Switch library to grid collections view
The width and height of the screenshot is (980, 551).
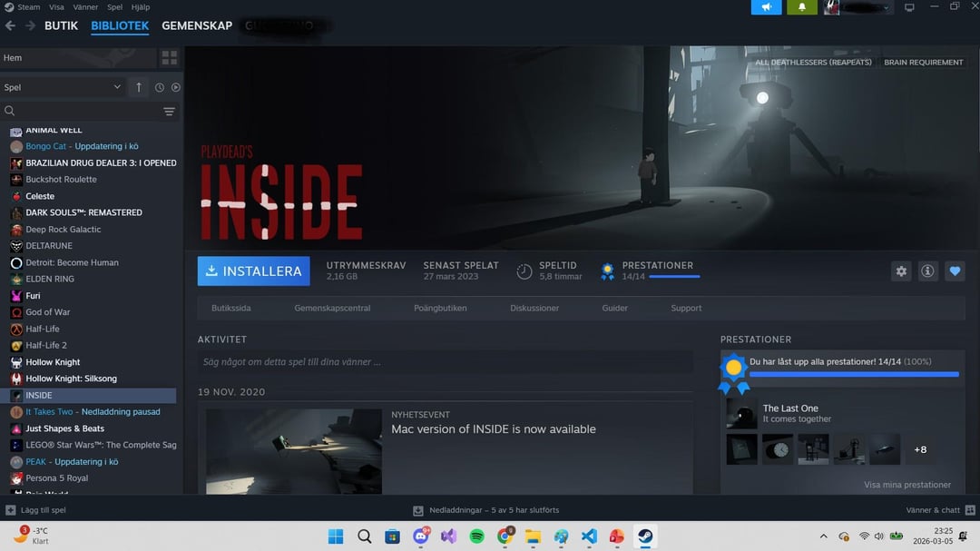(x=169, y=58)
